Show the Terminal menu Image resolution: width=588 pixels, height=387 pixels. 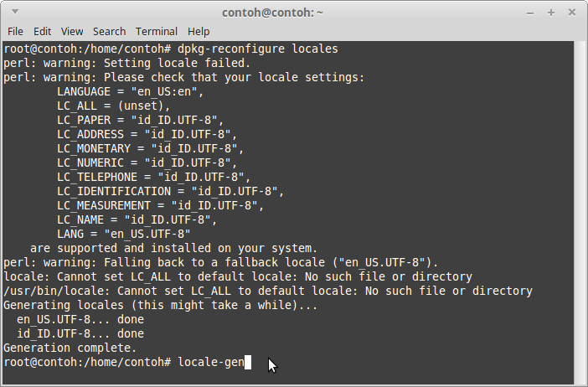[x=157, y=31]
